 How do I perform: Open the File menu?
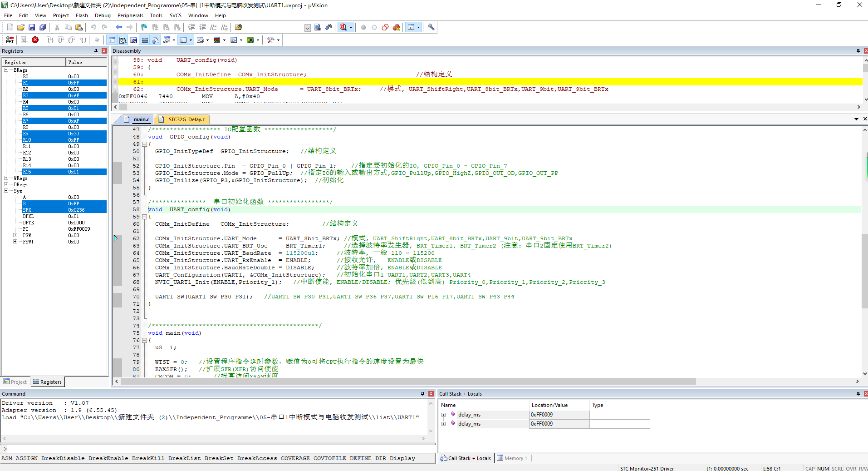tap(8, 15)
